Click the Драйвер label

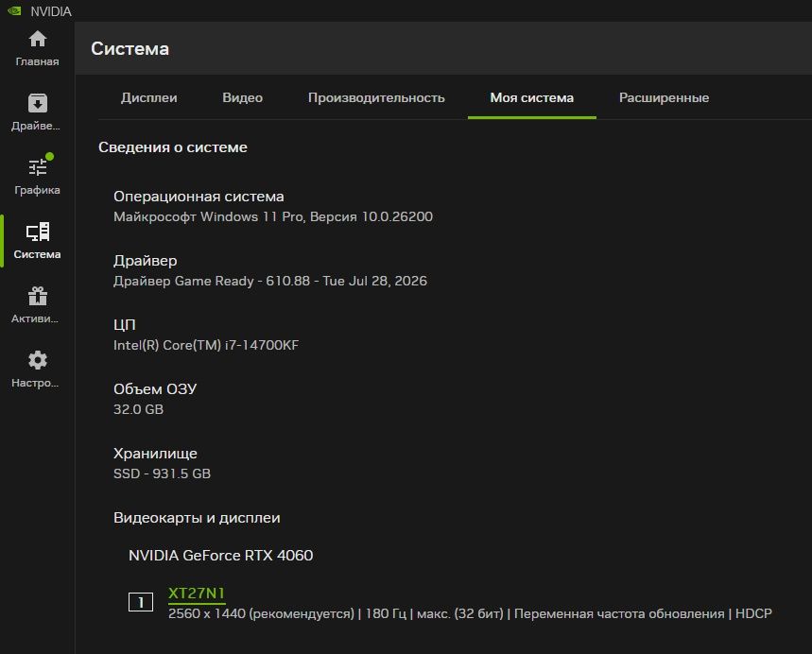click(x=145, y=261)
